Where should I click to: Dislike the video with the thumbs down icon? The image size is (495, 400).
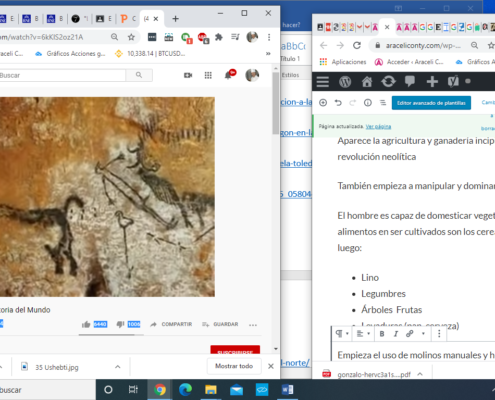(120, 324)
